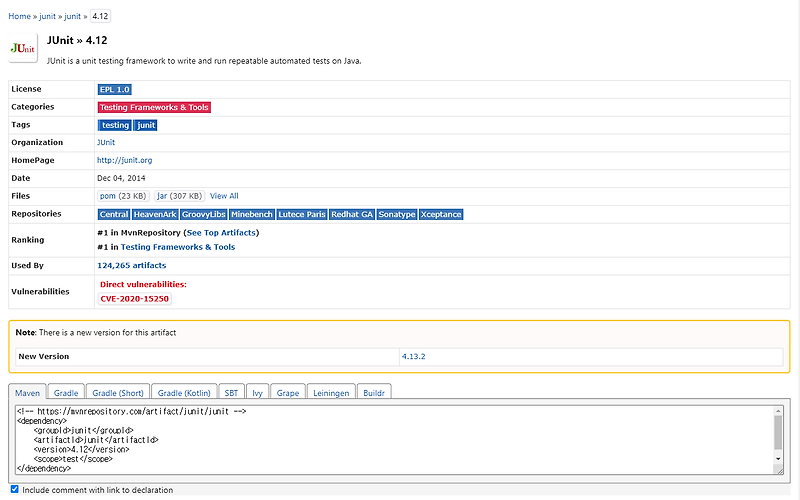Open second junit breadcrumb link

click(72, 16)
